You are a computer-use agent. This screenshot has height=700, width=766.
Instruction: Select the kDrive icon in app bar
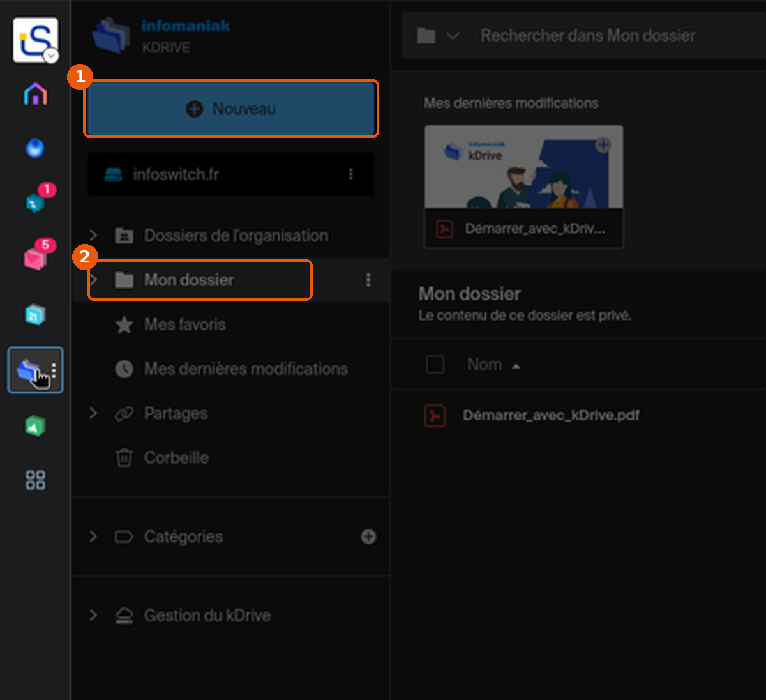click(x=30, y=370)
